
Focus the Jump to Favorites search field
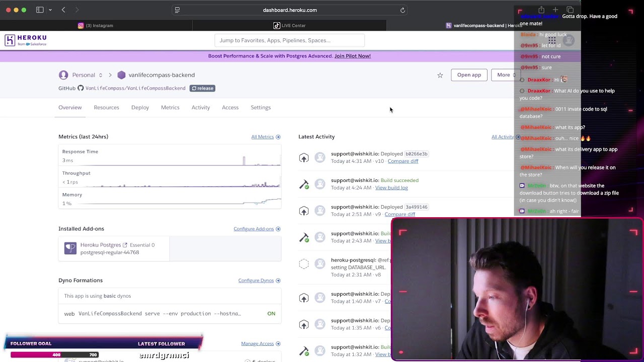tap(289, 40)
